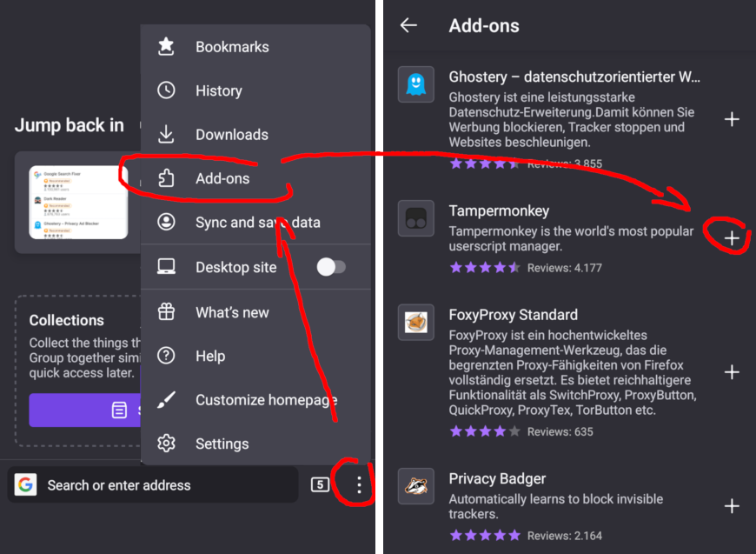Click the Sync account avatar icon
Screen dimensions: 756x554
pos(166,222)
